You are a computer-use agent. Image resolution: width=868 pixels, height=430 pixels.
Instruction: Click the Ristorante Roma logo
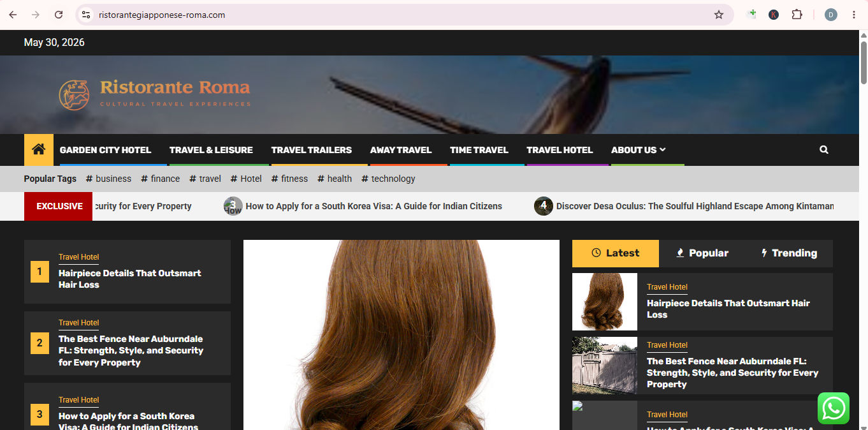[x=154, y=94]
